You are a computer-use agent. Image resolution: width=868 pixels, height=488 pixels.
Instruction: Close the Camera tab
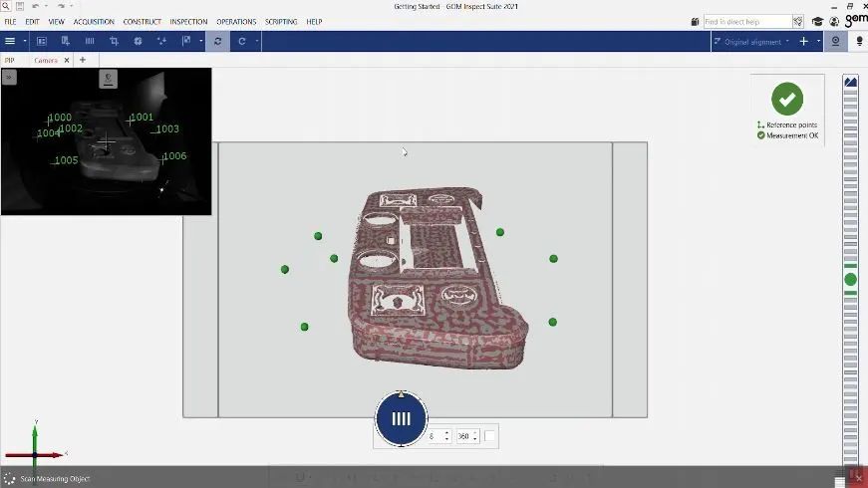[x=67, y=60]
